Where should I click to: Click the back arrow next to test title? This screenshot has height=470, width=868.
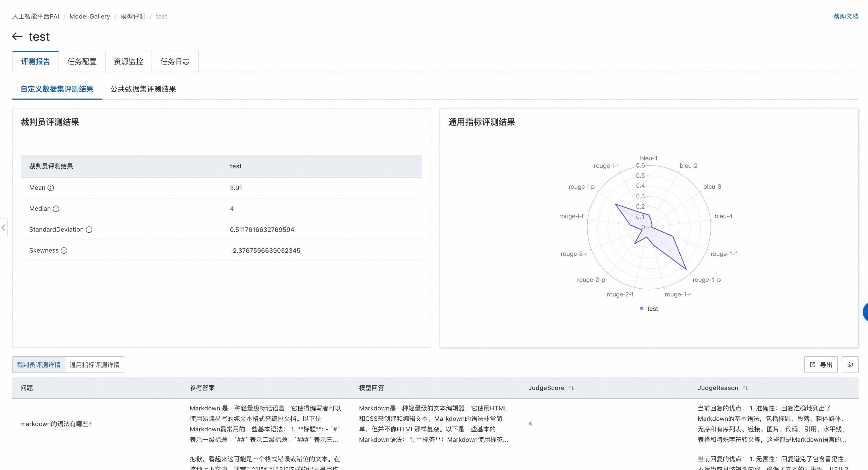click(x=17, y=36)
